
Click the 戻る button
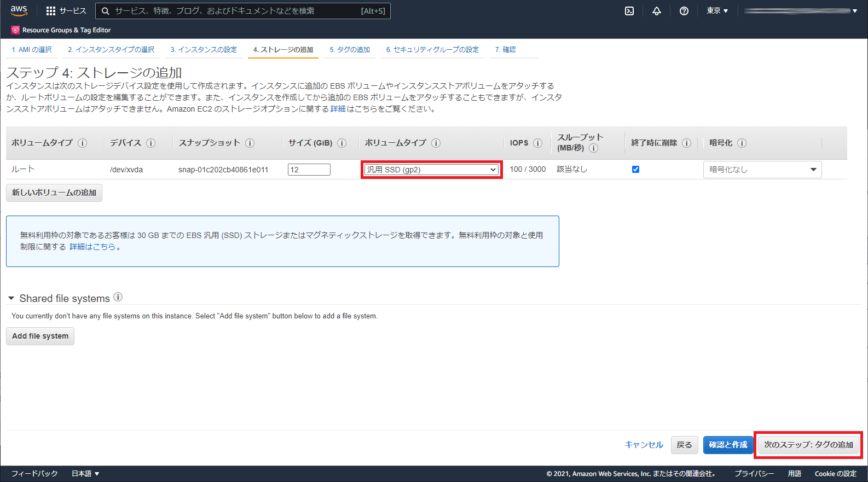(x=684, y=445)
